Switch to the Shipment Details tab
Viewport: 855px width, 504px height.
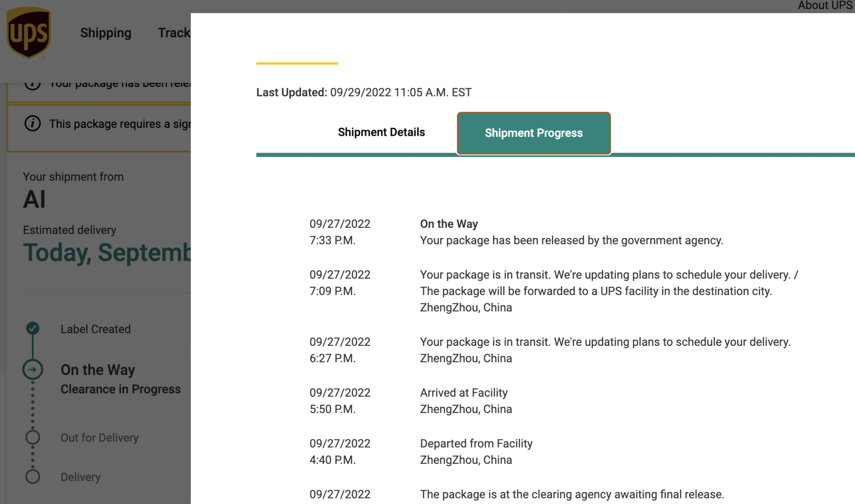381,133
